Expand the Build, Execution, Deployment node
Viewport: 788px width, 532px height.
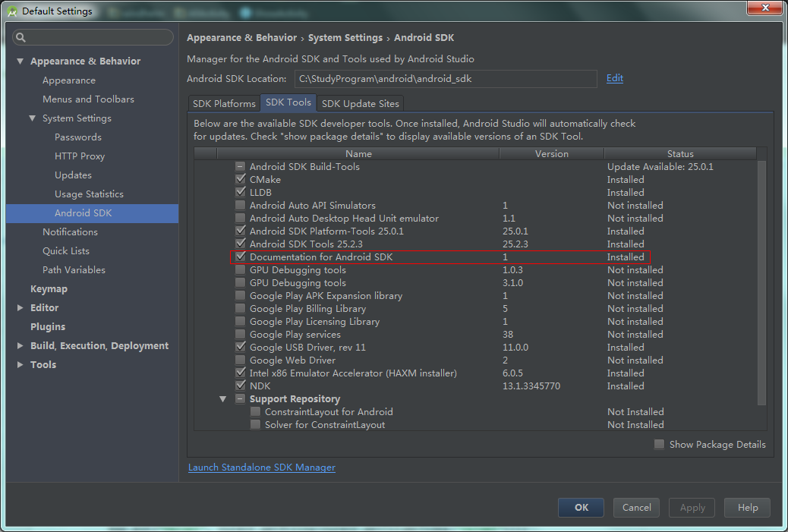[x=20, y=346]
